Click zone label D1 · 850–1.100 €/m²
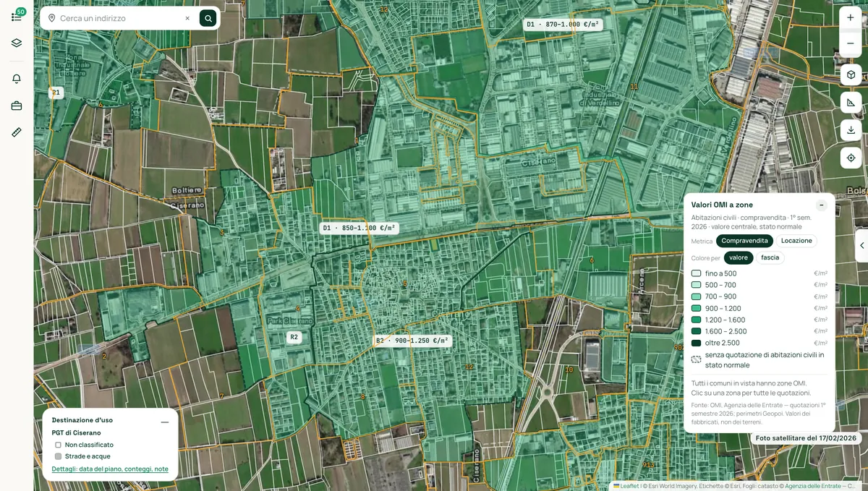 (359, 228)
